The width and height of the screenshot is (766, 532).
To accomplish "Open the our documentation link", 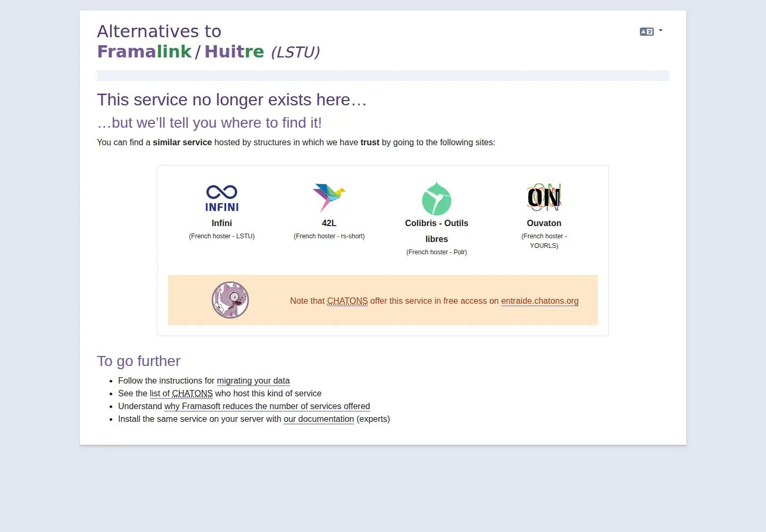I will (319, 419).
